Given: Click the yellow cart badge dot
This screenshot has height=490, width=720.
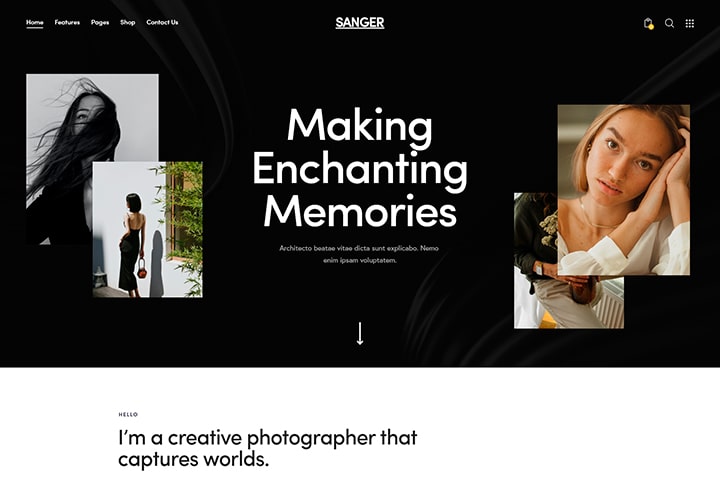Looking at the screenshot, I should pyautogui.click(x=651, y=27).
